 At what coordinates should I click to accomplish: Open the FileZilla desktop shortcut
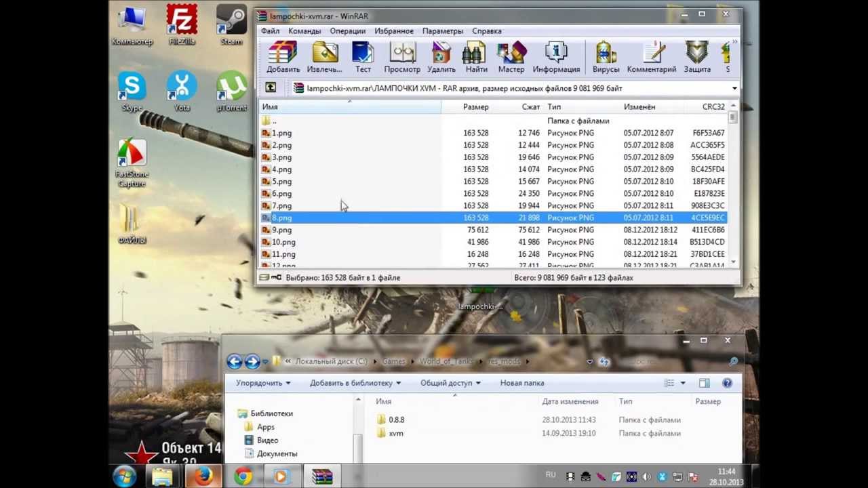pos(182,26)
